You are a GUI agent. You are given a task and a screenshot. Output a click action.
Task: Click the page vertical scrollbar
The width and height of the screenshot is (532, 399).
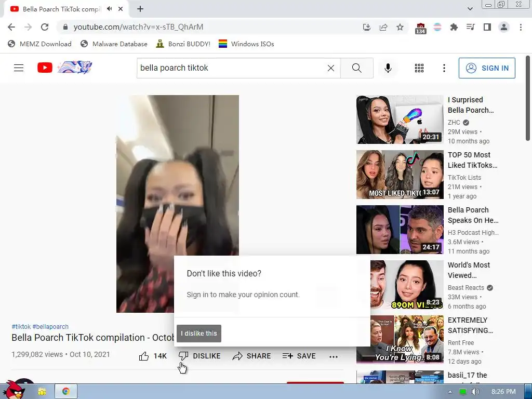[x=528, y=98]
